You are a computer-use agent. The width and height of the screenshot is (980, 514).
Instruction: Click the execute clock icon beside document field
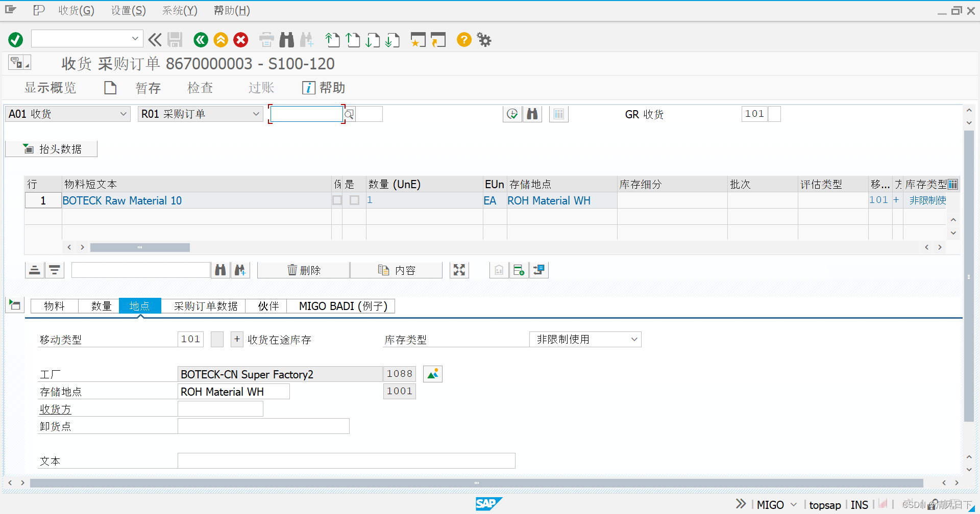512,114
